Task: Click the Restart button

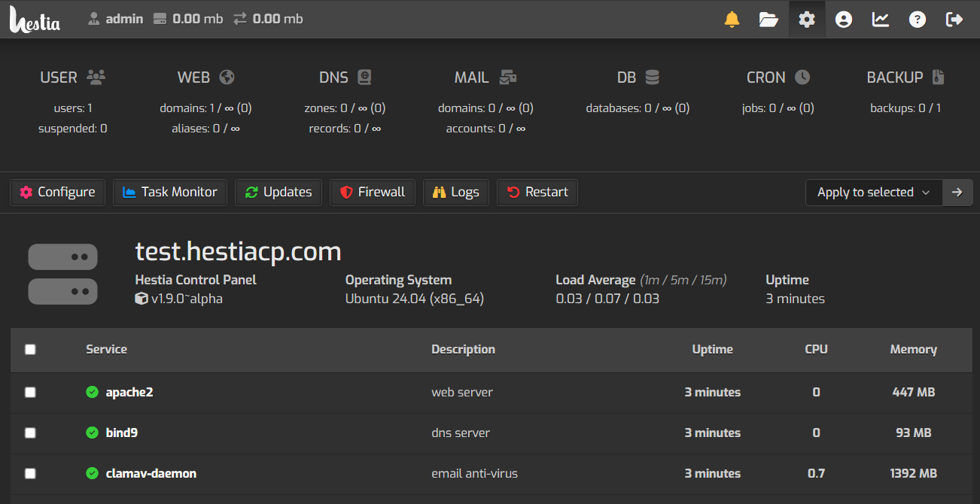Action: point(537,192)
